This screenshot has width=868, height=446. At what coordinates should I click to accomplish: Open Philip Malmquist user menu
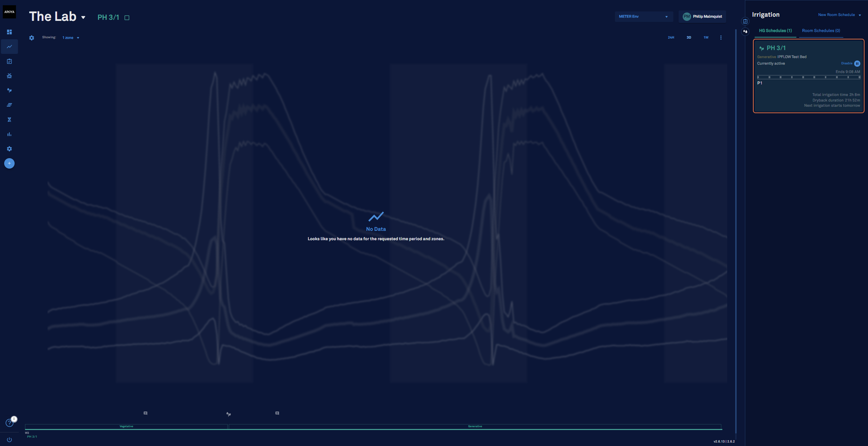point(702,17)
